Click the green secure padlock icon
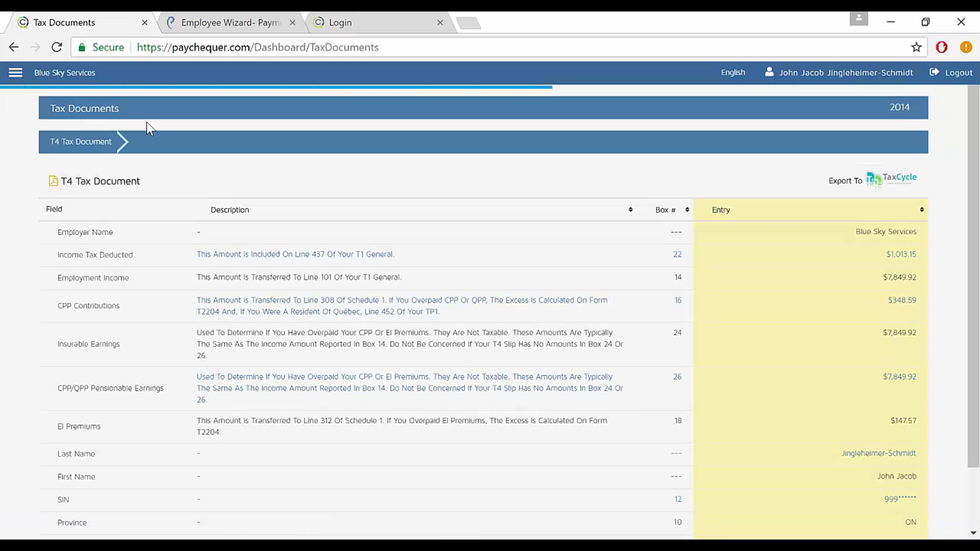The image size is (980, 551). pyautogui.click(x=82, y=47)
